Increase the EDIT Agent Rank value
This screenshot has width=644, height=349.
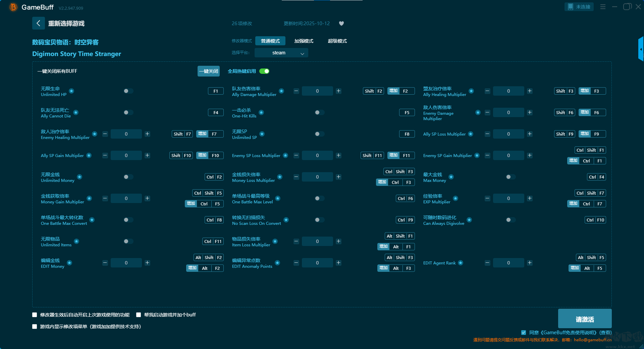[530, 263]
